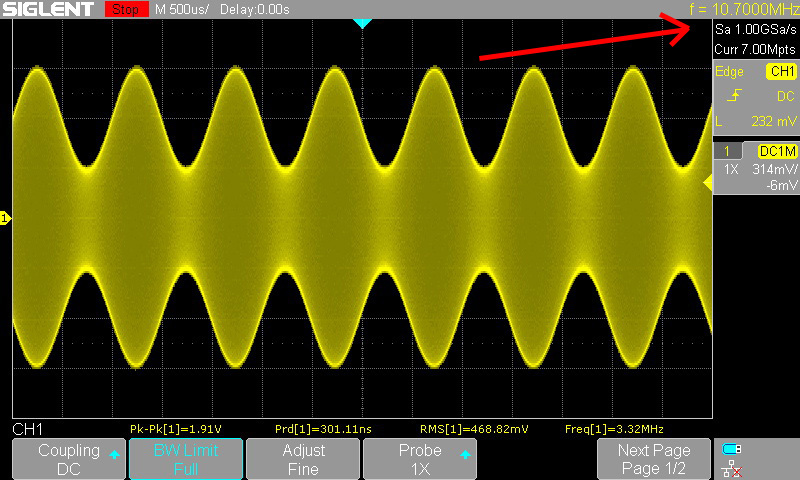Click the cyan trigger position marker at top
The image size is (800, 480).
363,22
